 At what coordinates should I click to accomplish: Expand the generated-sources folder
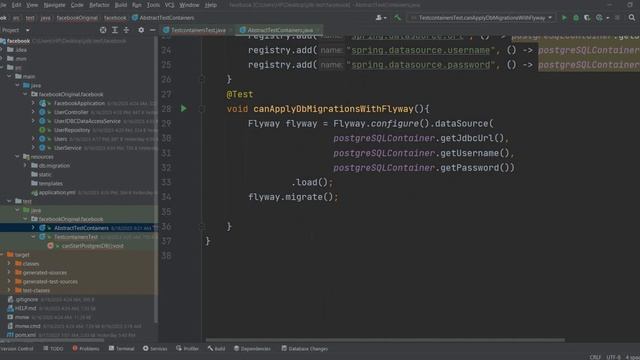(9, 273)
